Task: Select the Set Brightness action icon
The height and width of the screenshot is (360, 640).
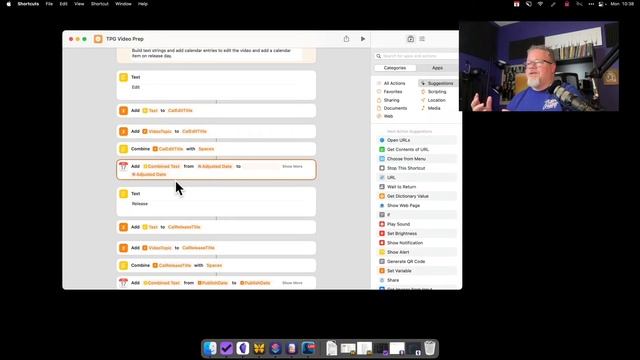Action: click(382, 233)
